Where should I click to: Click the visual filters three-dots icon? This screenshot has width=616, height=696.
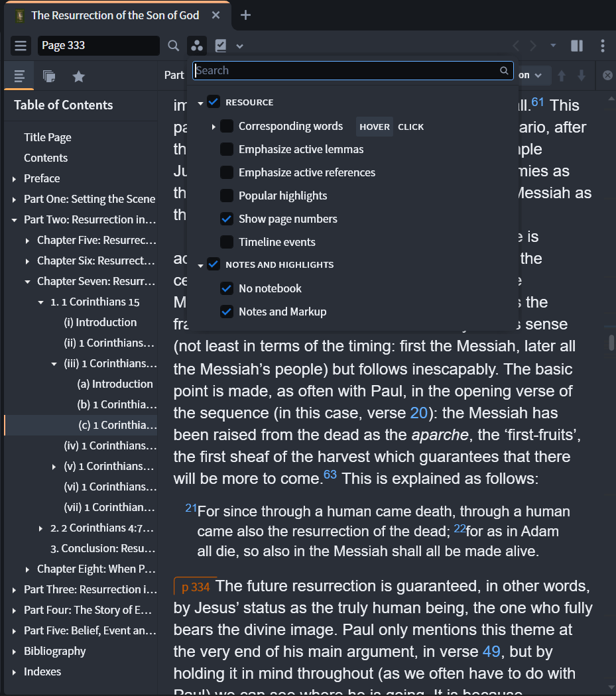[197, 46]
